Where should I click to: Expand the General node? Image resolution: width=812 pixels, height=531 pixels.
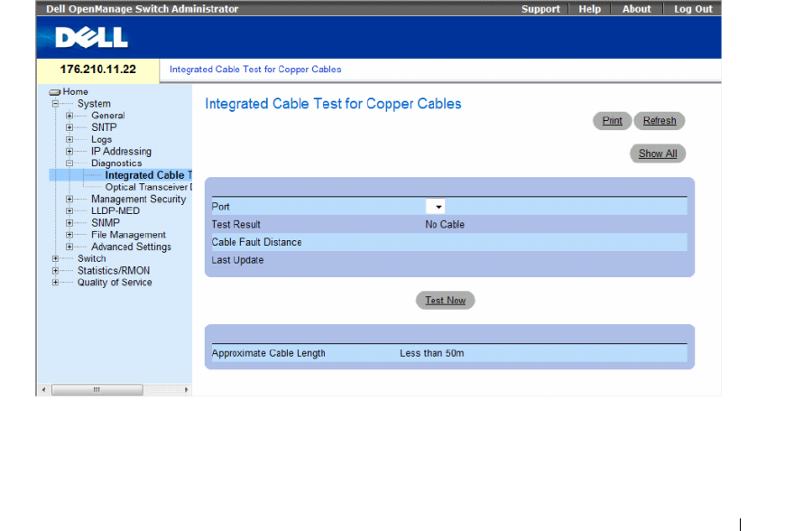(x=69, y=116)
